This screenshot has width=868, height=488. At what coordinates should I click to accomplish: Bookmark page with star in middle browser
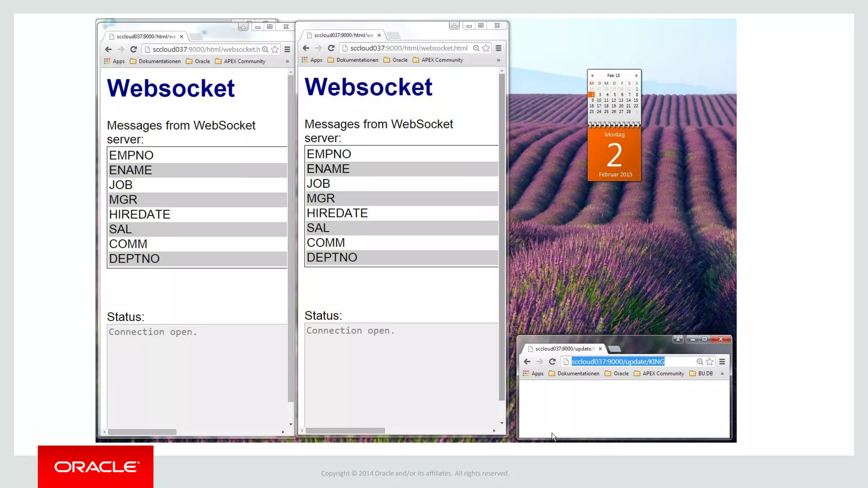[x=486, y=48]
